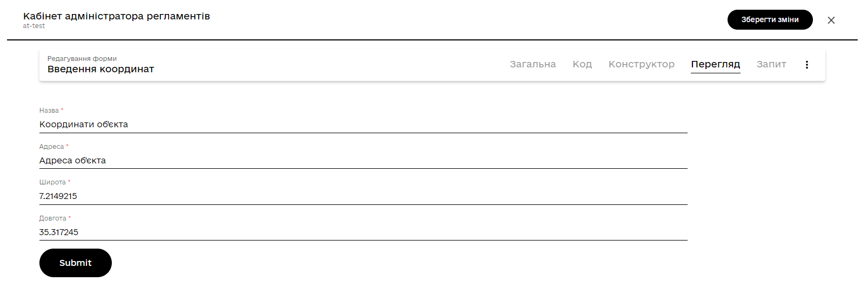Click the Адреса field label

coord(52,147)
